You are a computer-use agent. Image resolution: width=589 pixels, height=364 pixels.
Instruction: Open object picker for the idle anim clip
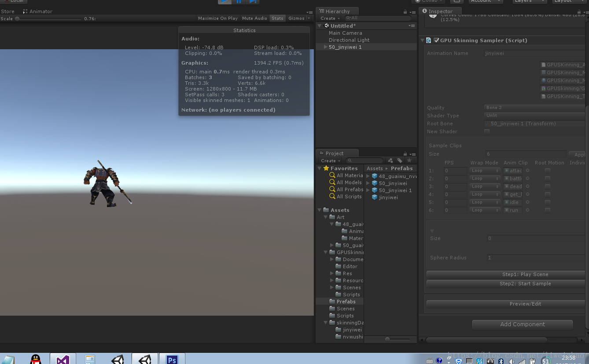click(527, 202)
